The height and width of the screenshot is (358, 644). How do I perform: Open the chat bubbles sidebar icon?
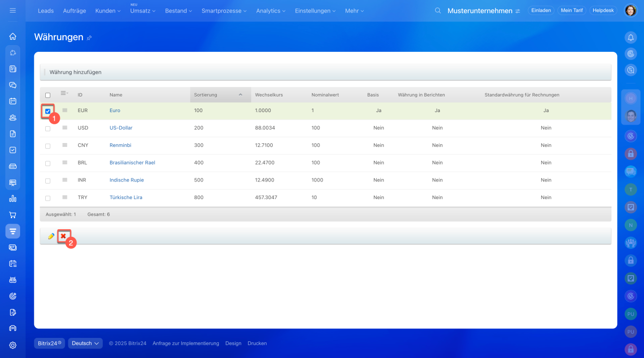13,85
